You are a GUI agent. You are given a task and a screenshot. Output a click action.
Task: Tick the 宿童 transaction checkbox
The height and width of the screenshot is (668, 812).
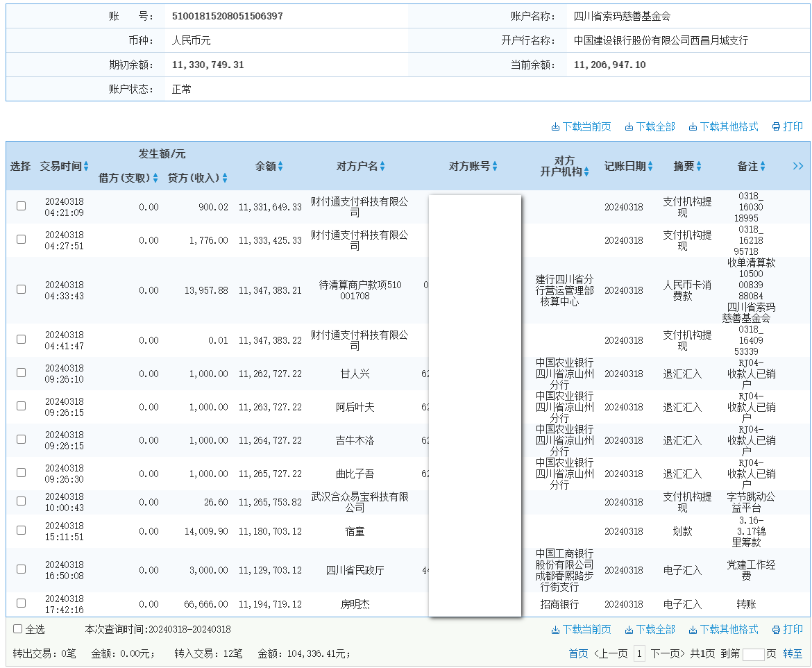click(22, 530)
